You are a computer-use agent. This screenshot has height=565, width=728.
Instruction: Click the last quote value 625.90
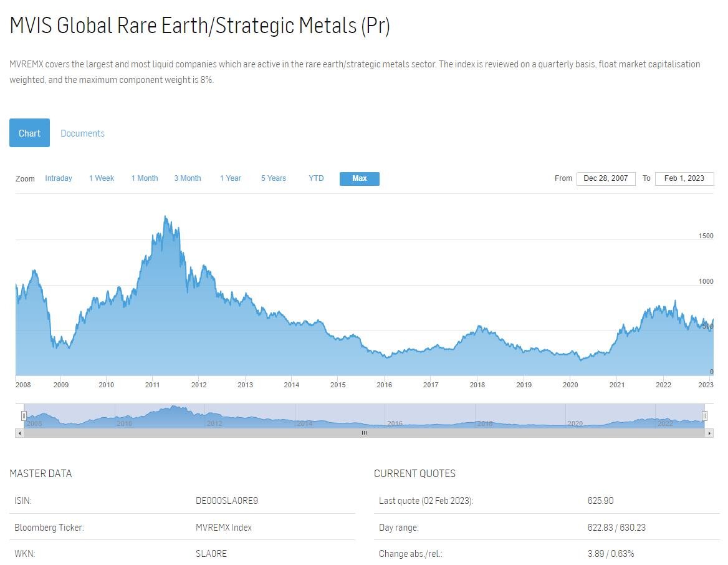coord(600,500)
